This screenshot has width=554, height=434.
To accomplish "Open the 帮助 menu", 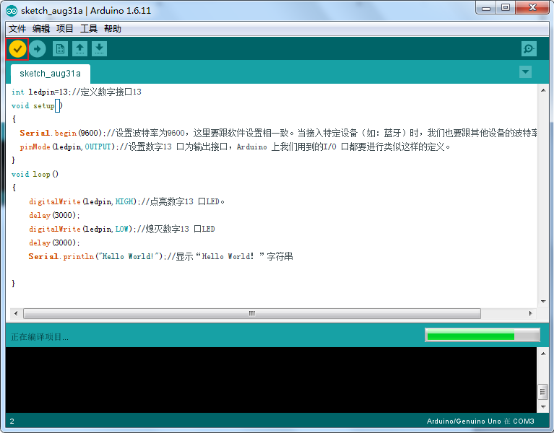I will coord(113,29).
